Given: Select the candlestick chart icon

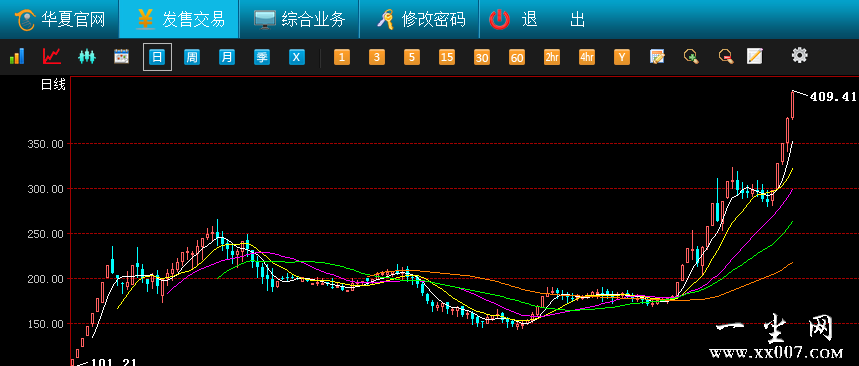Looking at the screenshot, I should tap(87, 56).
